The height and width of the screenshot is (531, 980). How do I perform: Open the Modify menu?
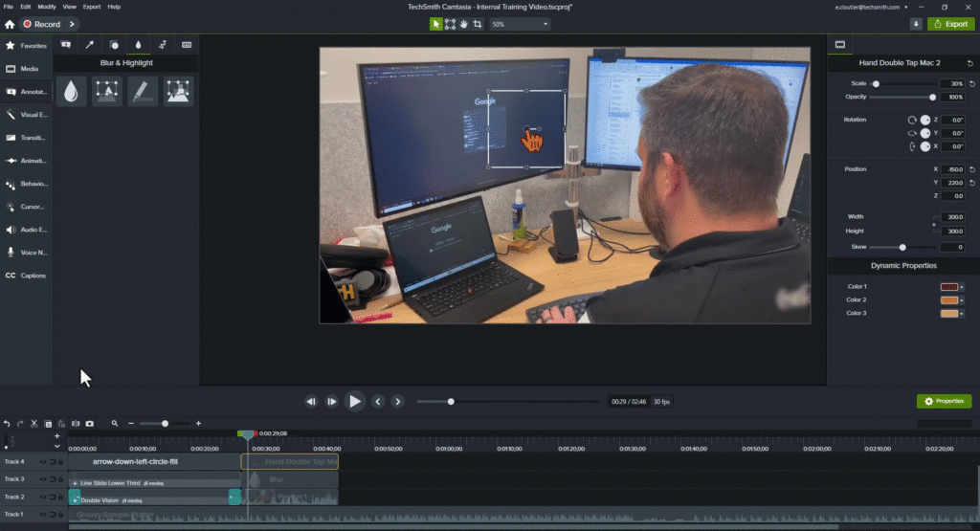coord(47,7)
